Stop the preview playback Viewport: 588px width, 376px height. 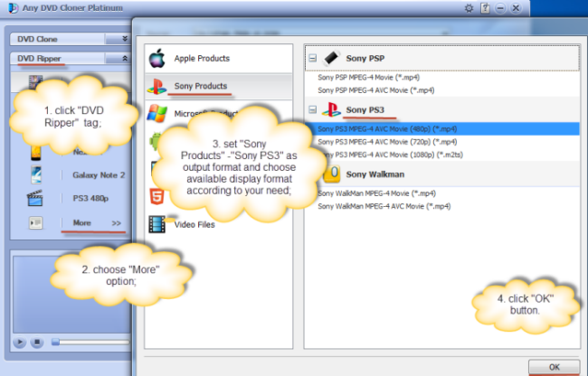point(37,342)
